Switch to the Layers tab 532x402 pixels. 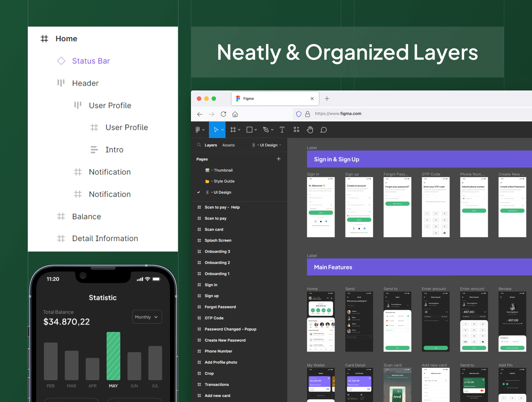[x=211, y=145]
